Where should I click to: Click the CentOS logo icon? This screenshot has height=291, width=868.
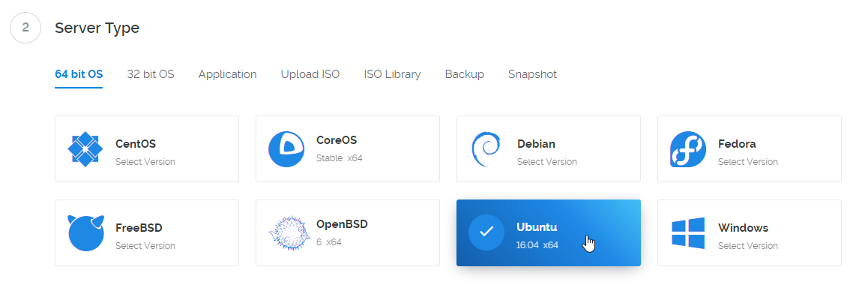tap(85, 149)
